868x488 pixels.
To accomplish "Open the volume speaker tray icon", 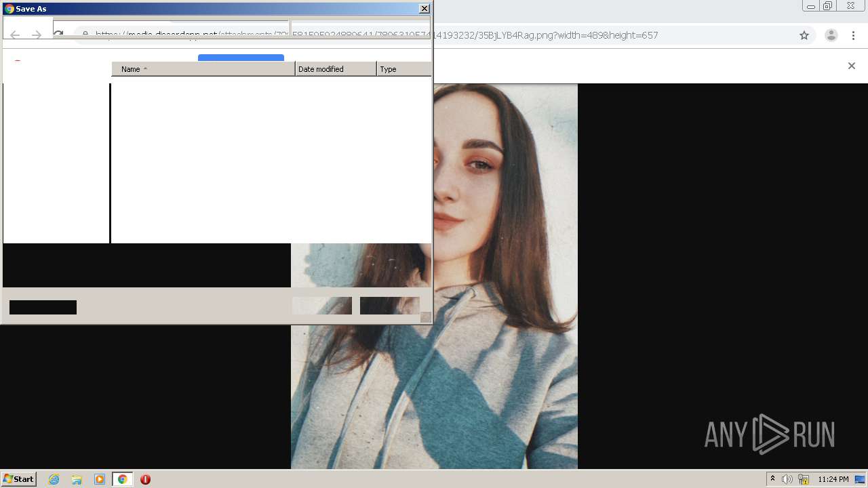I will pyautogui.click(x=787, y=479).
